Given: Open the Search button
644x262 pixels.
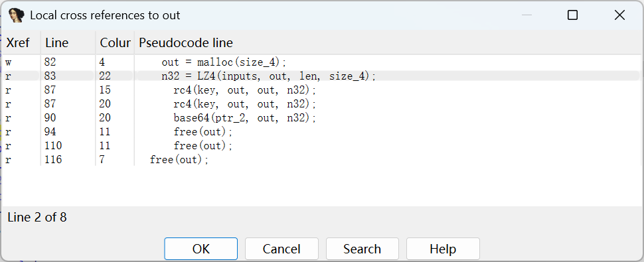Looking at the screenshot, I should click(362, 249).
